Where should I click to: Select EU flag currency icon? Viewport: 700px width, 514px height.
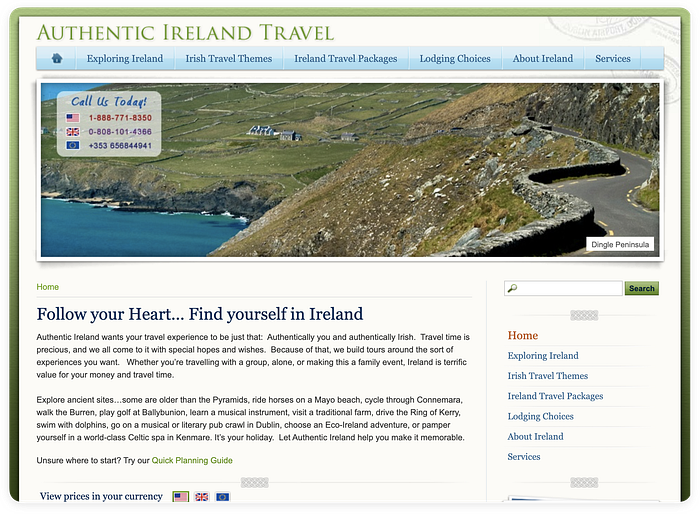(222, 496)
